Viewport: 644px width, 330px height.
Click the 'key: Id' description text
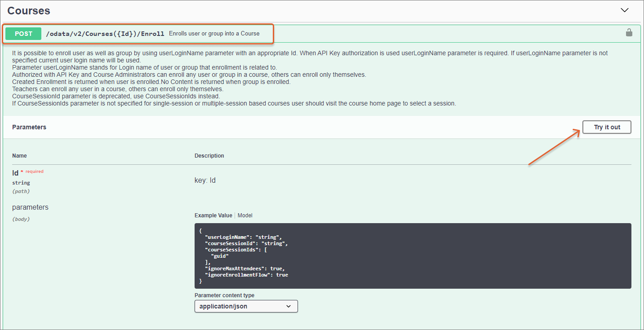[x=205, y=180]
